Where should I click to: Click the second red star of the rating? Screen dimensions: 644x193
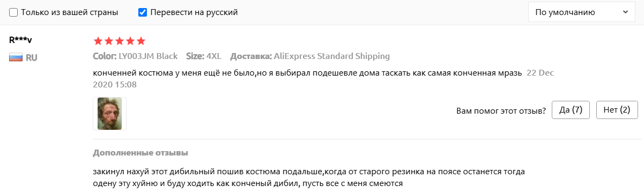[109, 41]
